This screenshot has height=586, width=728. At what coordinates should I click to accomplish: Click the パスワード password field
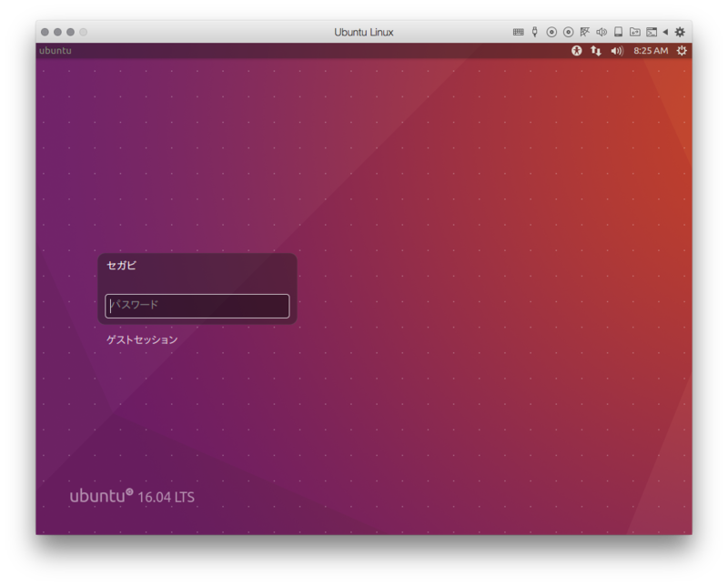click(197, 306)
